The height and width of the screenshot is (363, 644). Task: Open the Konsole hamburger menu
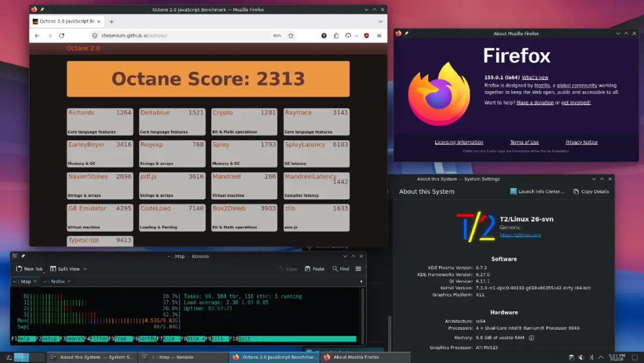click(358, 269)
